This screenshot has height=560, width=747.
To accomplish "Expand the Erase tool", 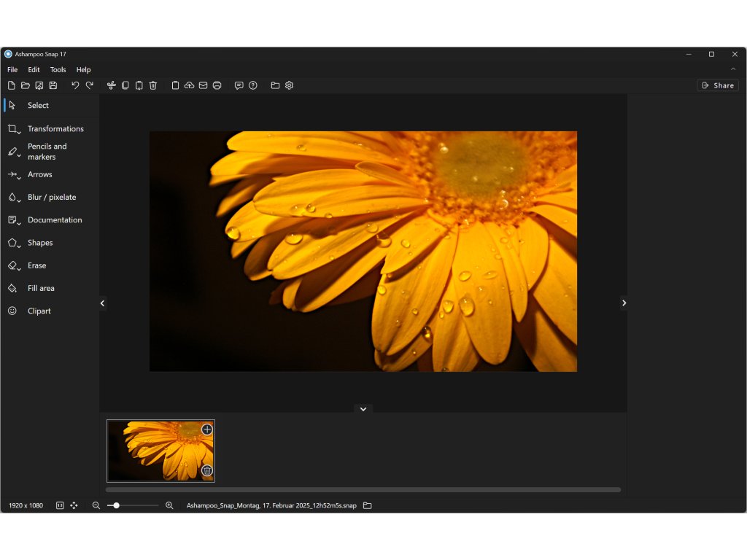I will 50,265.
